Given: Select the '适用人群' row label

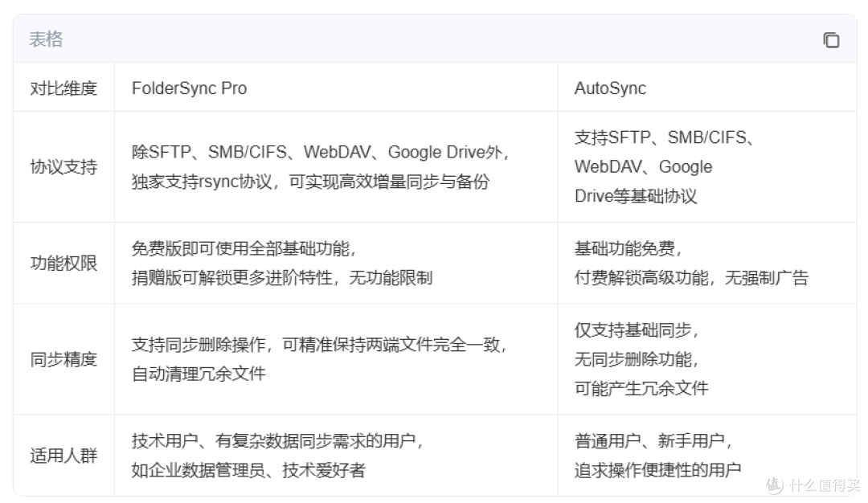Looking at the screenshot, I should 63,456.
